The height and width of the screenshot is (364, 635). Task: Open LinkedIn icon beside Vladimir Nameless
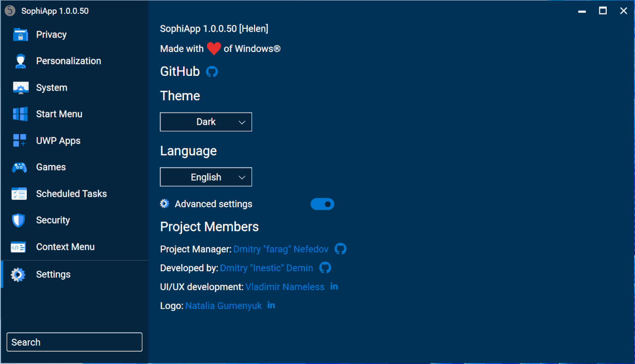tap(334, 286)
